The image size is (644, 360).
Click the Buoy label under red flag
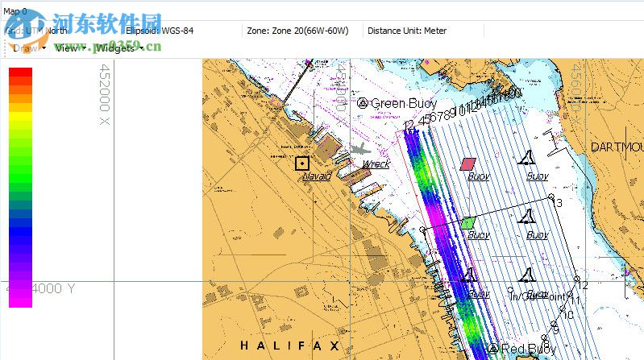pos(479,176)
